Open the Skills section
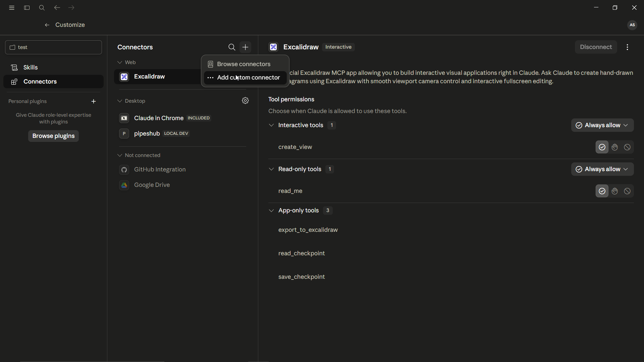The width and height of the screenshot is (644, 362). point(54,67)
